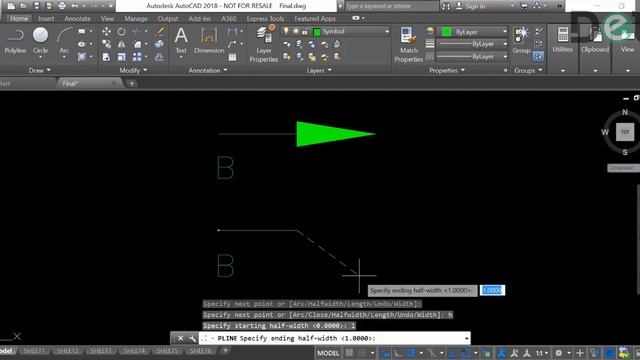Click the Plot printer icon
This screenshot has height=360, width=640.
[x=62, y=6]
